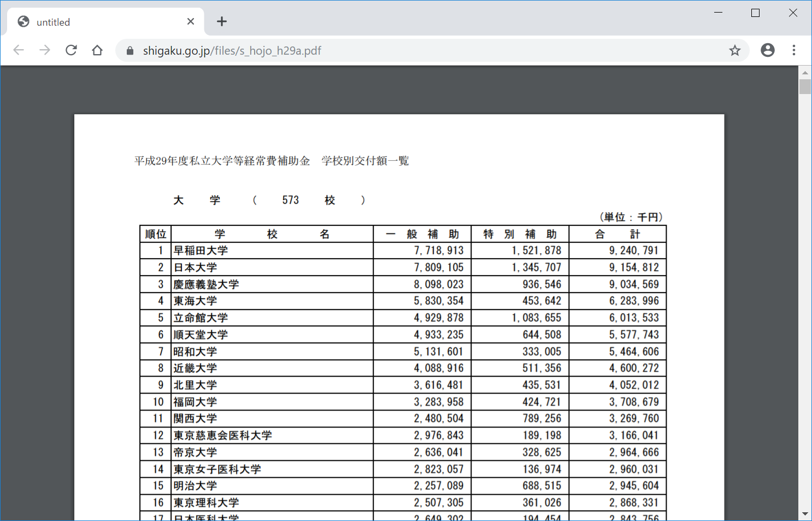
Task: Click the special subsidy value 1,083,655
Action: (x=536, y=318)
